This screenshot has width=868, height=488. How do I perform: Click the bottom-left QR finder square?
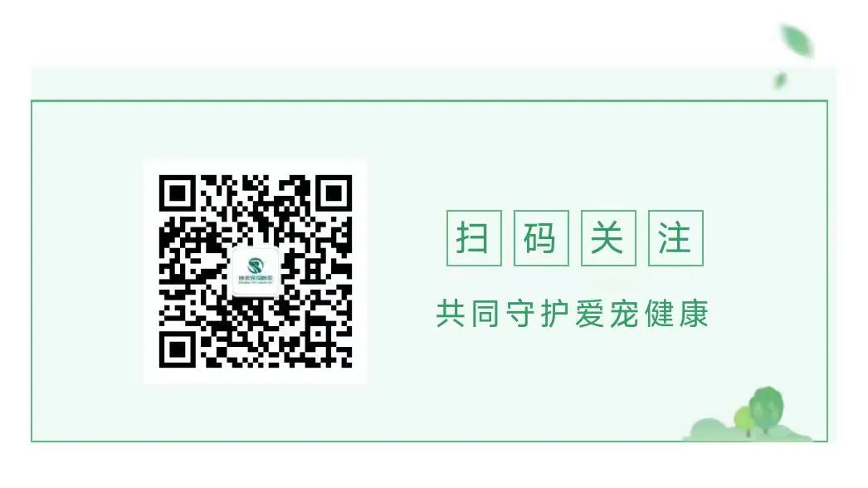coord(177,349)
